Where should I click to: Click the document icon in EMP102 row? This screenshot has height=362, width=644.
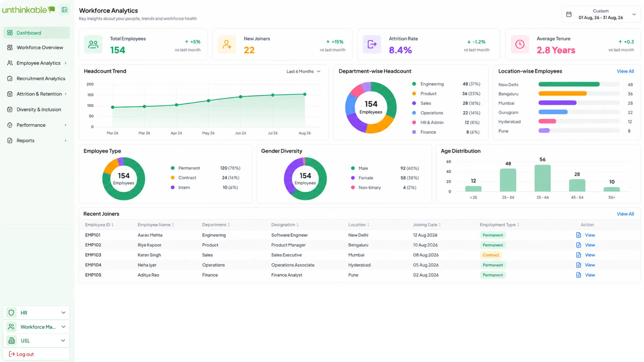pos(579,245)
